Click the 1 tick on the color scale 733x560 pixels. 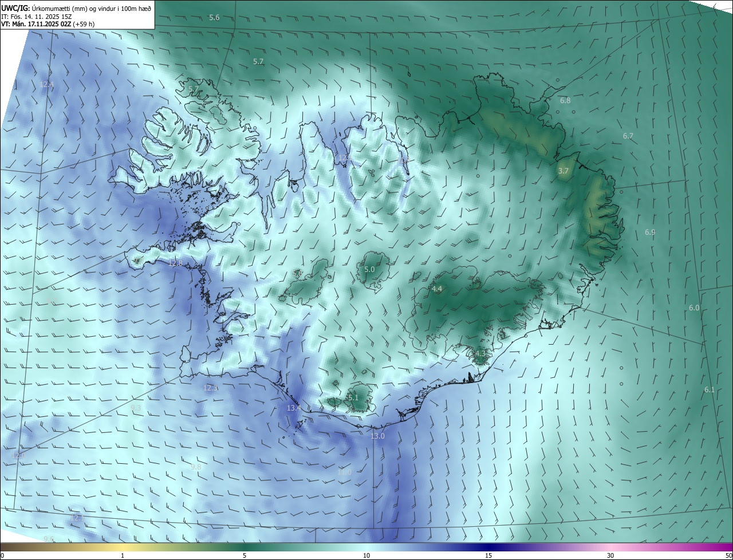point(123,555)
